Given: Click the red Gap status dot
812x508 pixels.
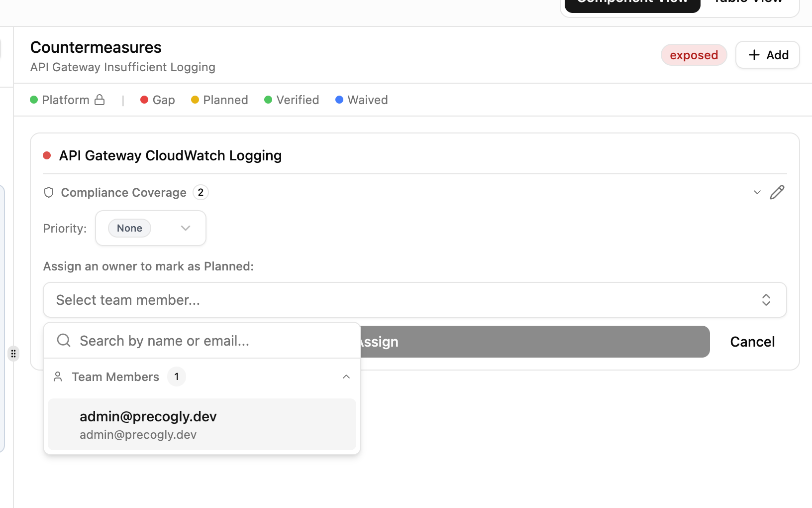Looking at the screenshot, I should coord(144,100).
